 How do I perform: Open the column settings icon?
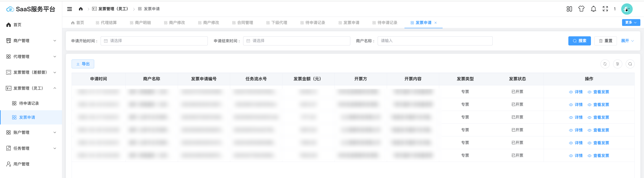617,64
